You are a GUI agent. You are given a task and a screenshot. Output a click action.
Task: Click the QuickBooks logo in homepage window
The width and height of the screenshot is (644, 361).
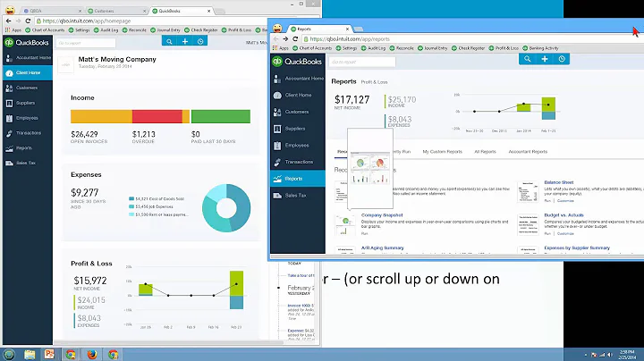click(x=27, y=42)
